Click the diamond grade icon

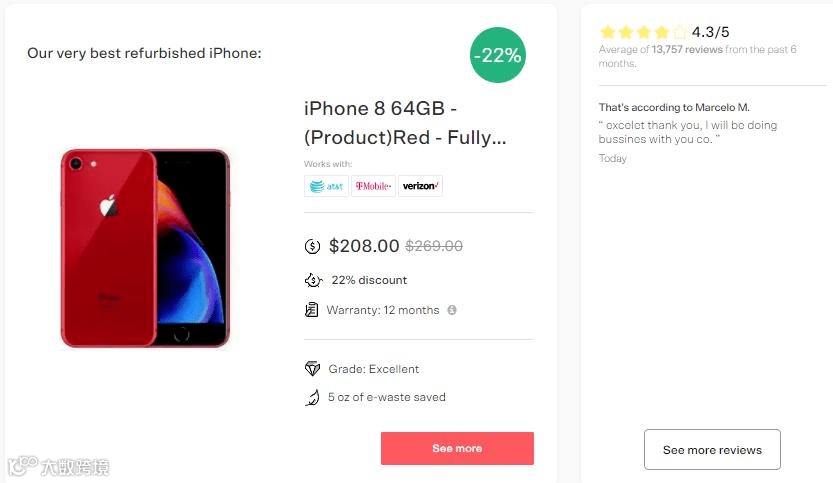(312, 369)
